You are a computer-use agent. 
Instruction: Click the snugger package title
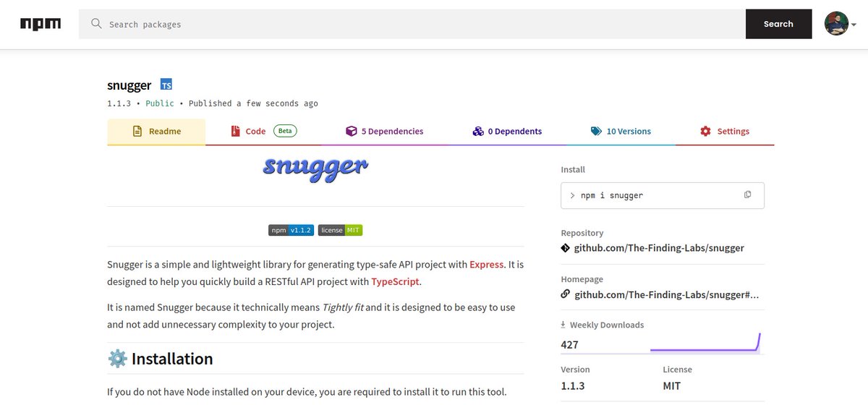point(129,85)
